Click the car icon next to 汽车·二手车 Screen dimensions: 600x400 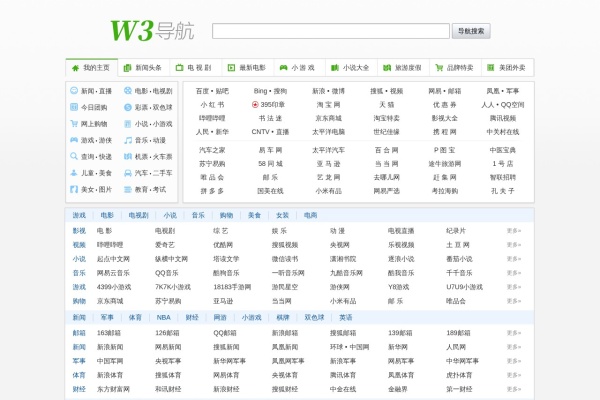tap(128, 173)
